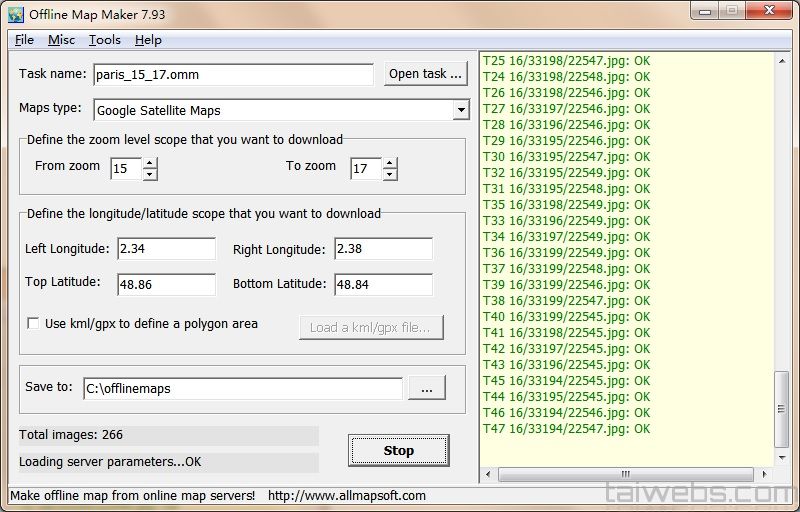Click the Top Latitude input field
The width and height of the screenshot is (800, 512).
(x=166, y=285)
